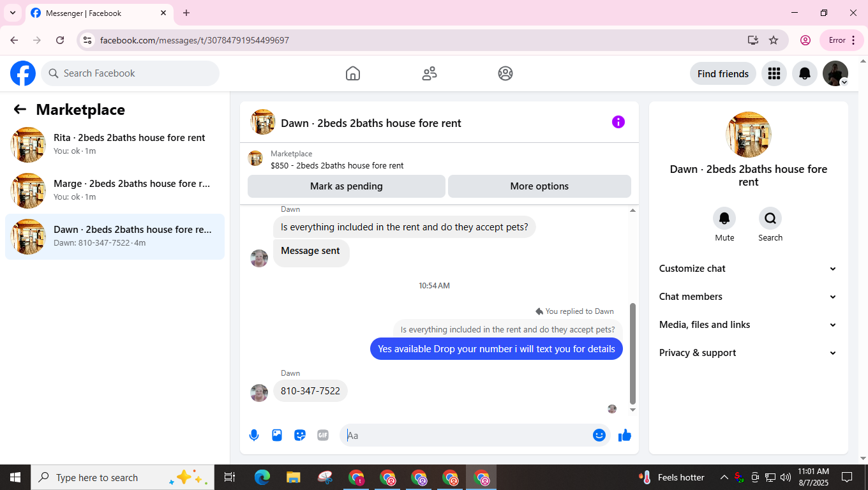Open the Marge conversation
The width and height of the screenshot is (868, 490).
115,190
